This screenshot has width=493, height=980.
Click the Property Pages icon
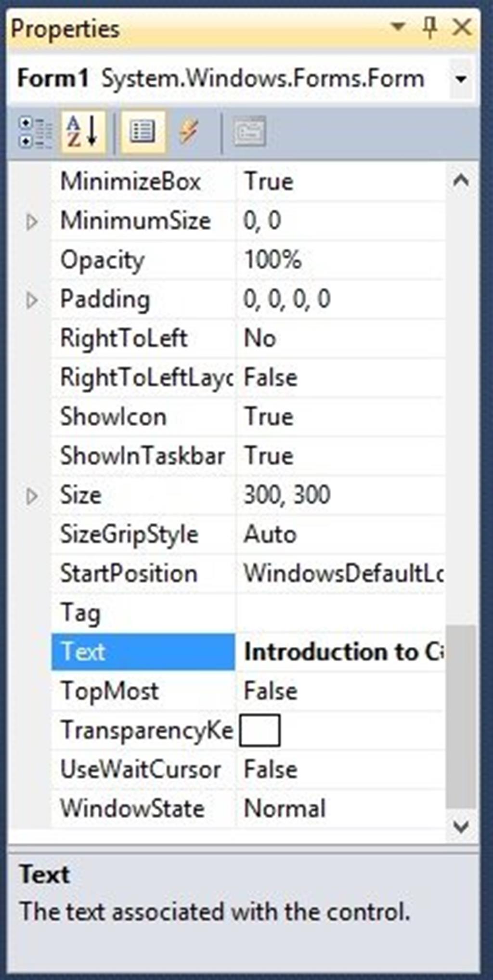point(249,132)
